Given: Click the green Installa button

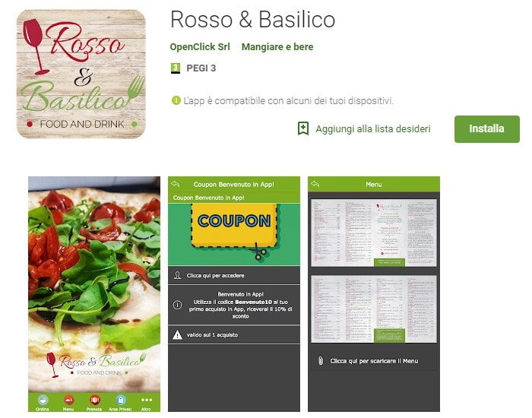Looking at the screenshot, I should [486, 129].
